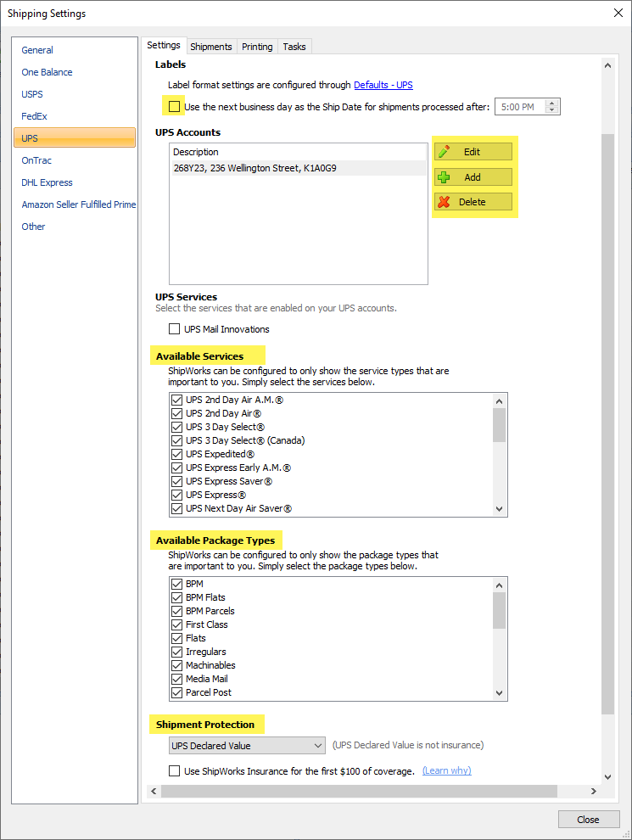Click the Available Services scrollbar thumb

coord(499,425)
